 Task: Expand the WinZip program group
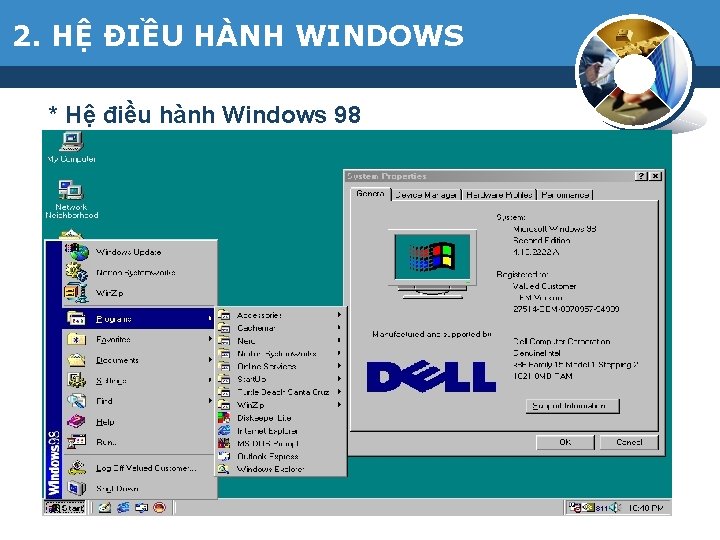click(x=281, y=405)
